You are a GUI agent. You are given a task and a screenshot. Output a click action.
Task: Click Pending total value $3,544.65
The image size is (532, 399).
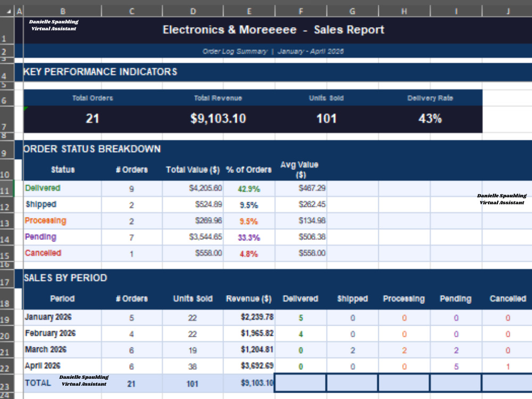tap(205, 237)
